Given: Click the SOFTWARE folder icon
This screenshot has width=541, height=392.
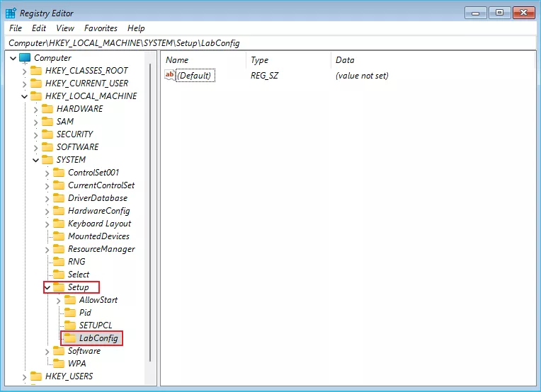Looking at the screenshot, I should [47, 147].
